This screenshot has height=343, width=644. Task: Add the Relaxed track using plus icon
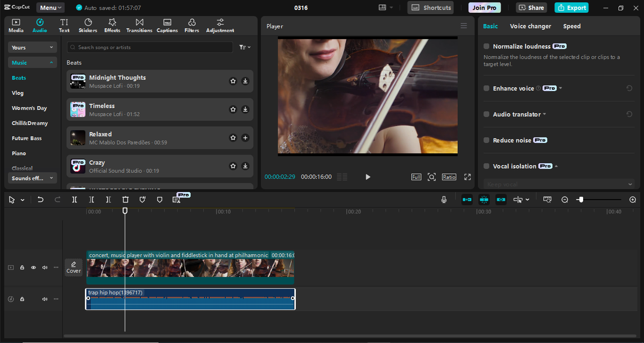[x=245, y=138]
